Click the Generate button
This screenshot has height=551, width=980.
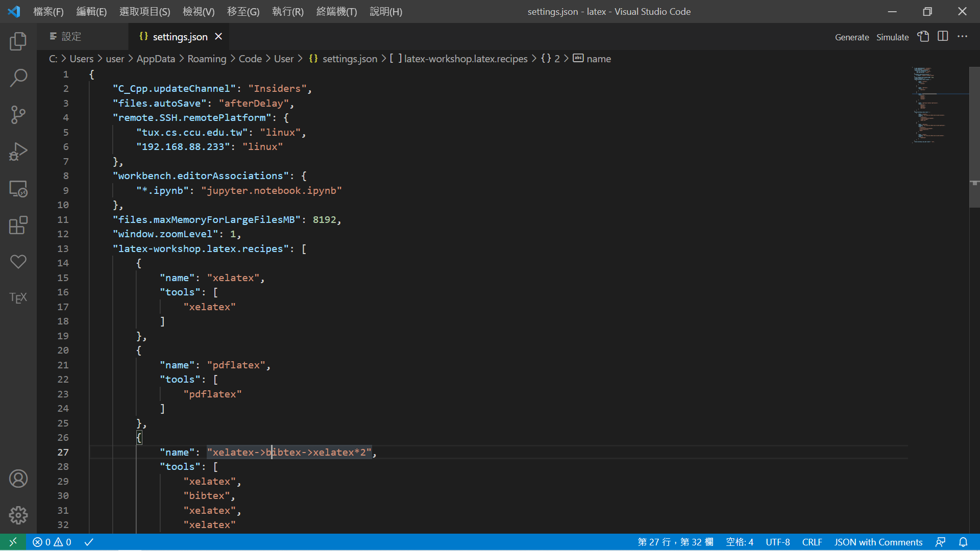851,37
